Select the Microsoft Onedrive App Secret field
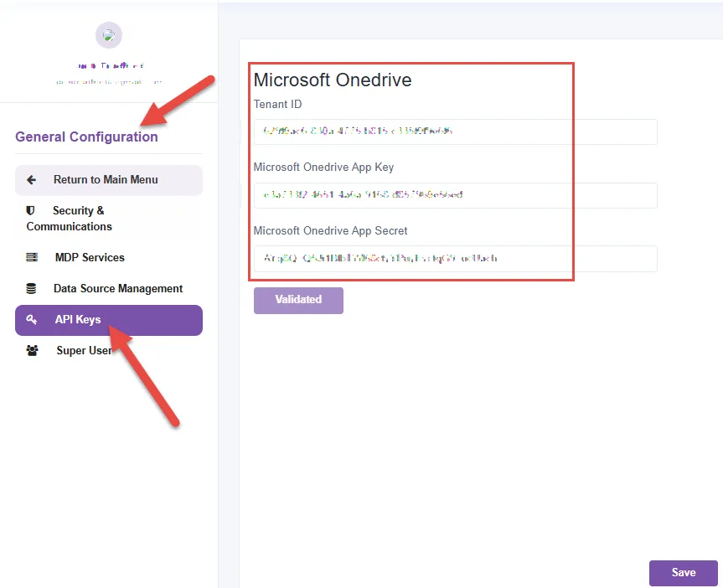The width and height of the screenshot is (723, 588). click(456, 259)
